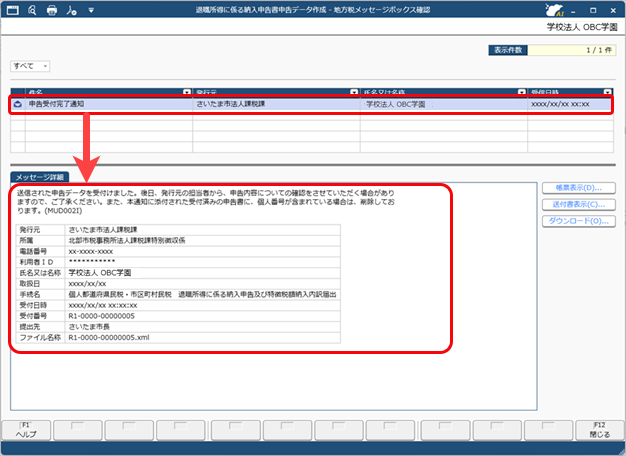Screen dimensions: 626x456
Task: Click company name 学校法人 OBC学園 at top right
Action: coord(582,27)
